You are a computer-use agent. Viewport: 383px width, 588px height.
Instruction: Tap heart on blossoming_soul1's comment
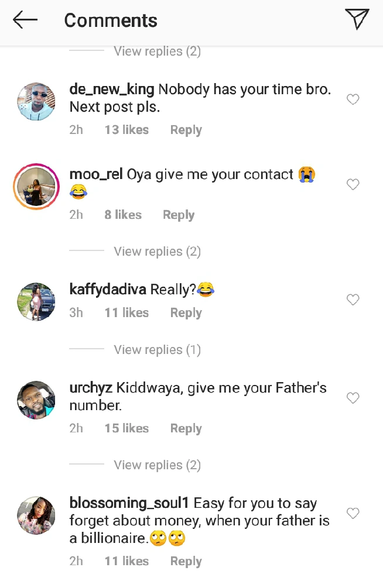point(353,513)
